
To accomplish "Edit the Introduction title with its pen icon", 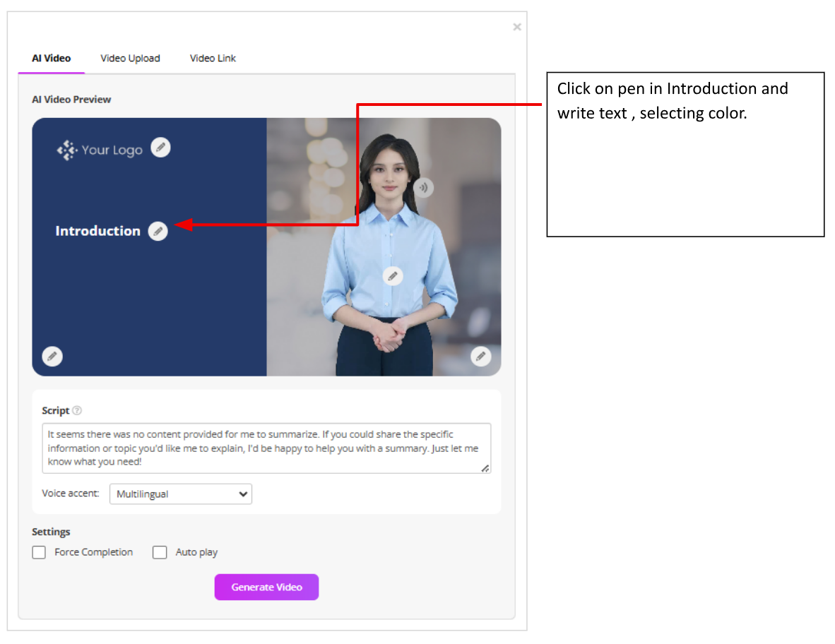I will (x=158, y=231).
